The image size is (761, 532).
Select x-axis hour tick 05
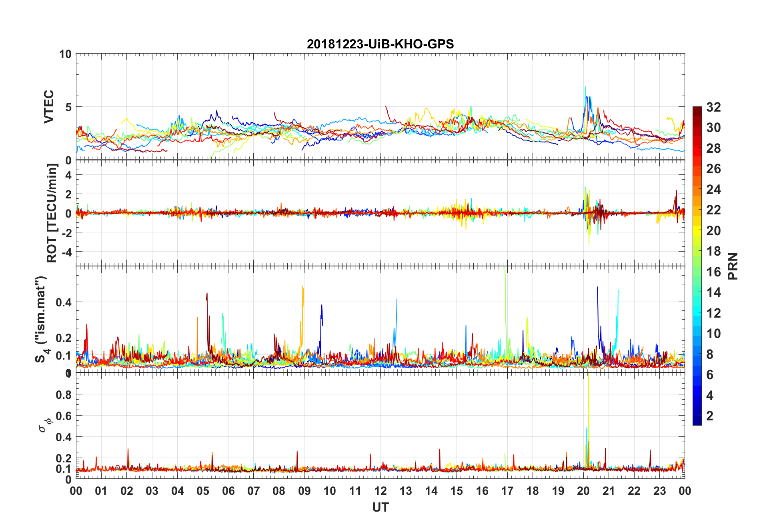tap(203, 491)
